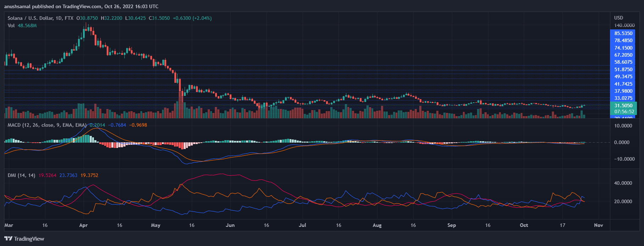This screenshot has width=644, height=246.
Task: Click the bar countdown timer 07:56:52
Action: pyautogui.click(x=624, y=111)
